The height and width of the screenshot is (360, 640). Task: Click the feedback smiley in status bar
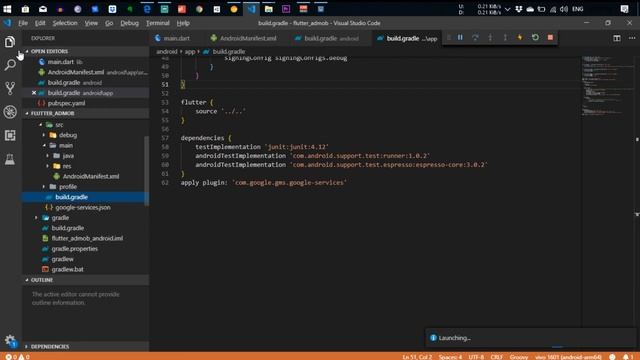click(x=612, y=357)
